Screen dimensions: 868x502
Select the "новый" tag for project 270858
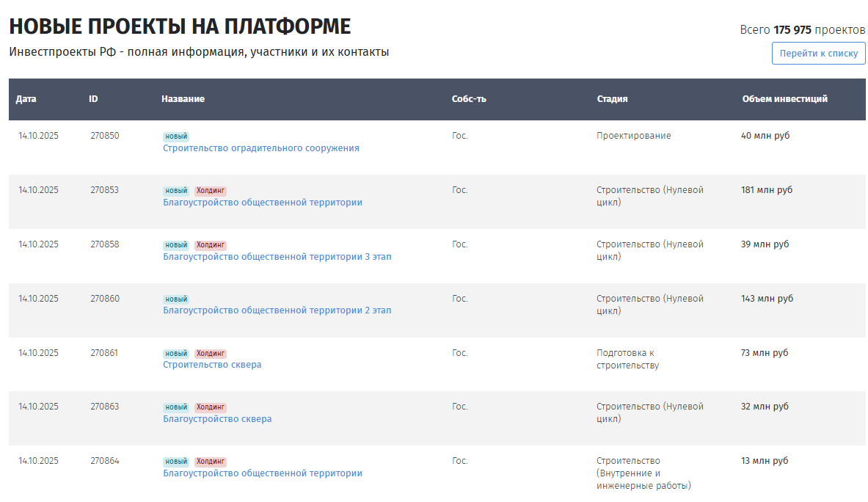175,244
